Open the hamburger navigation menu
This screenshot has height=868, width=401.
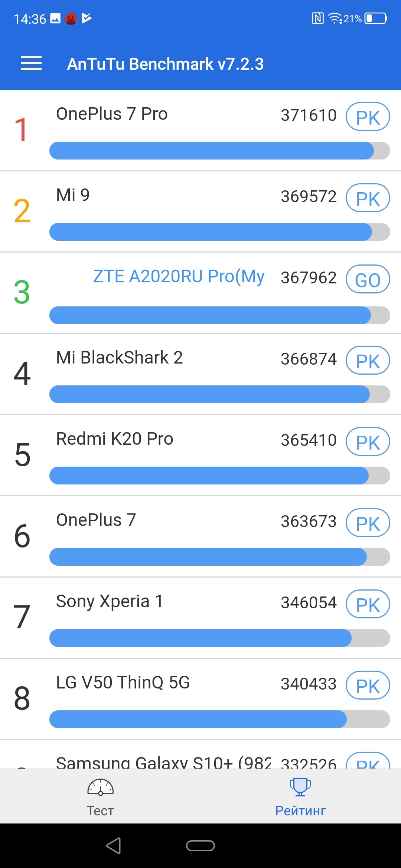(x=31, y=63)
